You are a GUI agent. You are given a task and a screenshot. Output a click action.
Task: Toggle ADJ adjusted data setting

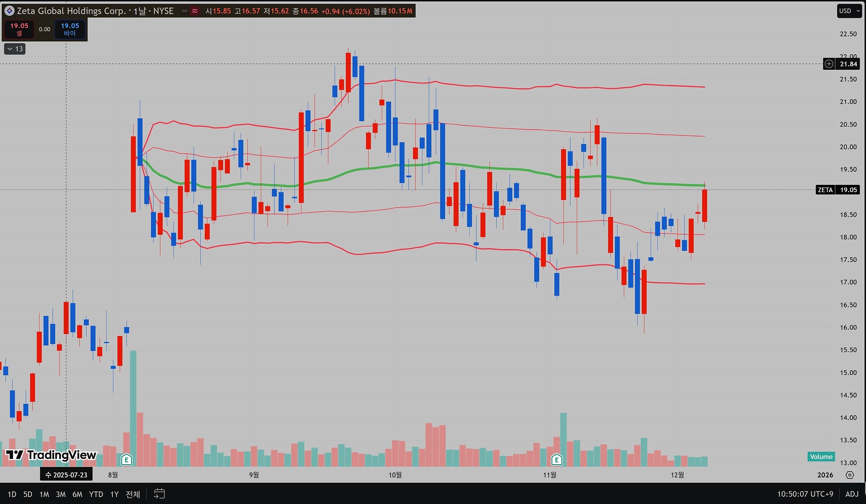tap(852, 494)
